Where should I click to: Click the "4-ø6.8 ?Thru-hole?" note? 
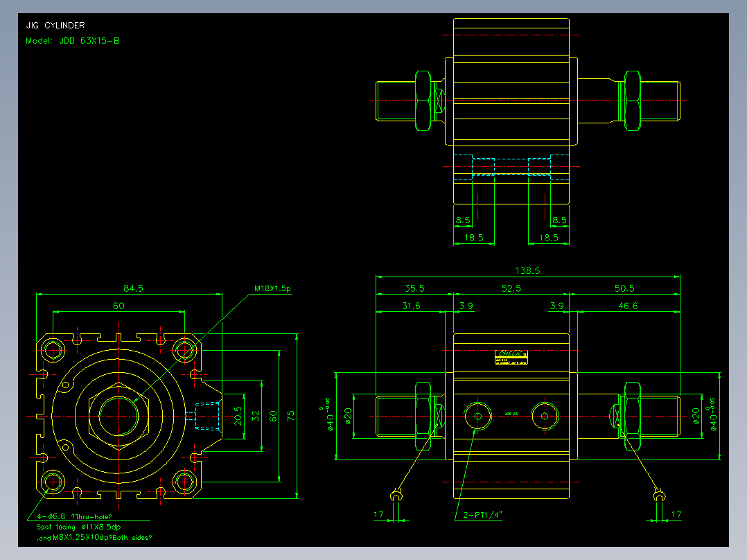[74, 516]
